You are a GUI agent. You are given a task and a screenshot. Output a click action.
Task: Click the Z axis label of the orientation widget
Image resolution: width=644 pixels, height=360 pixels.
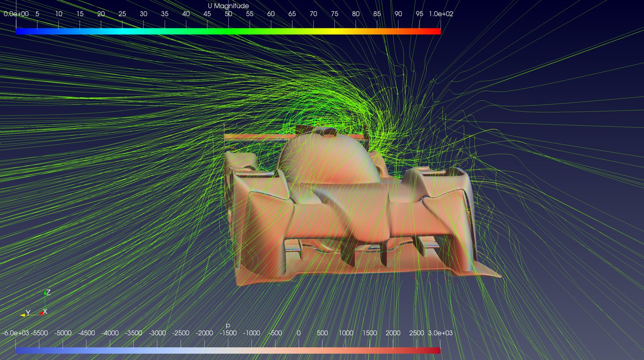[x=49, y=292]
